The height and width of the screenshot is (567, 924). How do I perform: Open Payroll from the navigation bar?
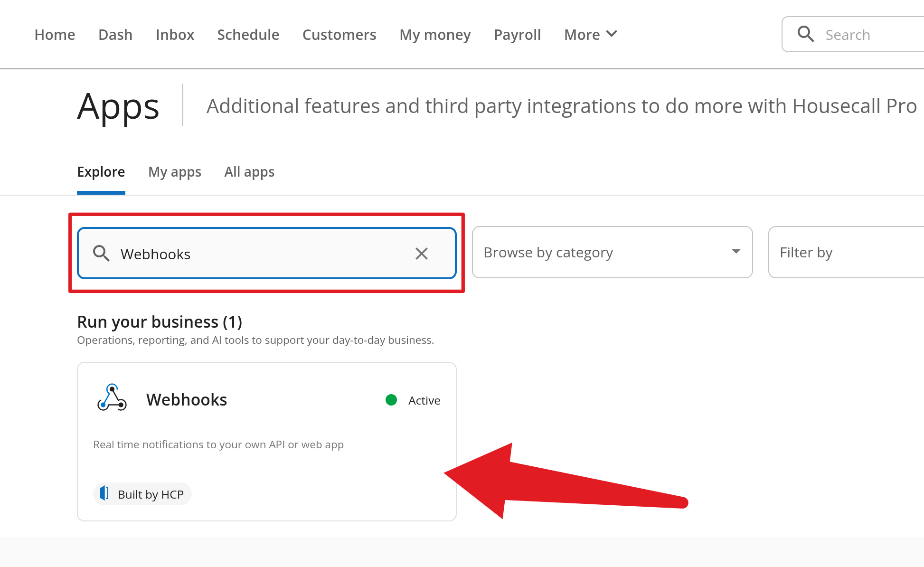[x=517, y=35]
